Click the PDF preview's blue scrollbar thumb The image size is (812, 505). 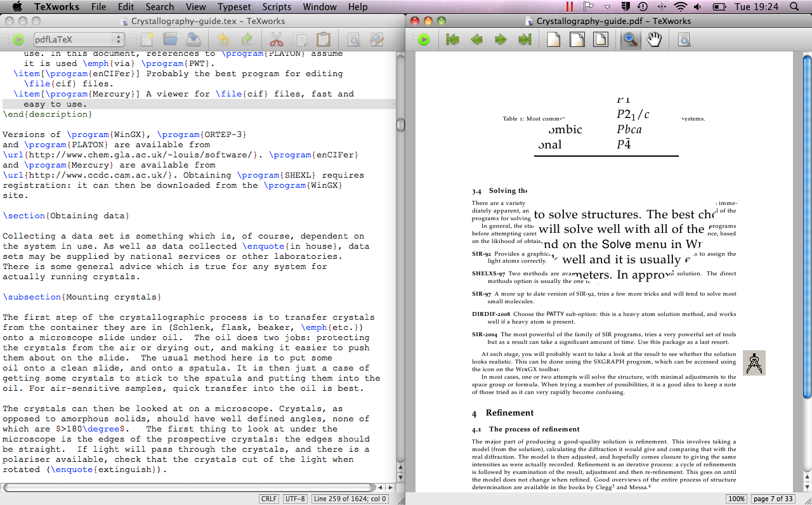coord(806,227)
